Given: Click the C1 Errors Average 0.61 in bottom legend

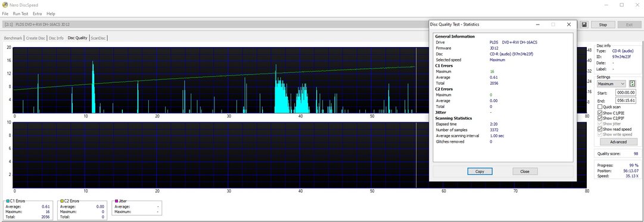Looking at the screenshot, I should click(x=46, y=206).
